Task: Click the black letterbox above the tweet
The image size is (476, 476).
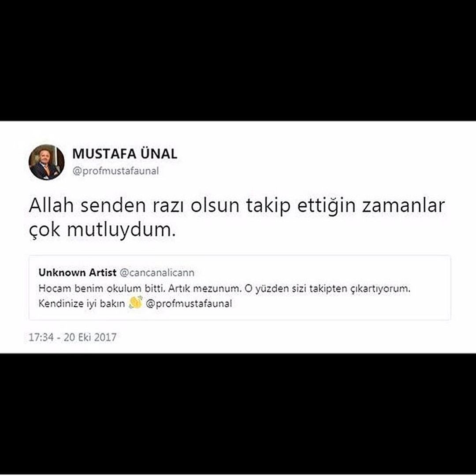Action: [238, 60]
